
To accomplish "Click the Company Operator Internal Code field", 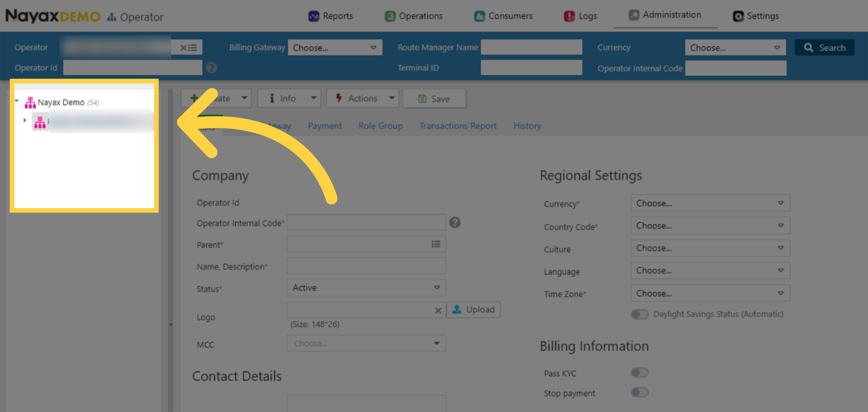I will (366, 222).
